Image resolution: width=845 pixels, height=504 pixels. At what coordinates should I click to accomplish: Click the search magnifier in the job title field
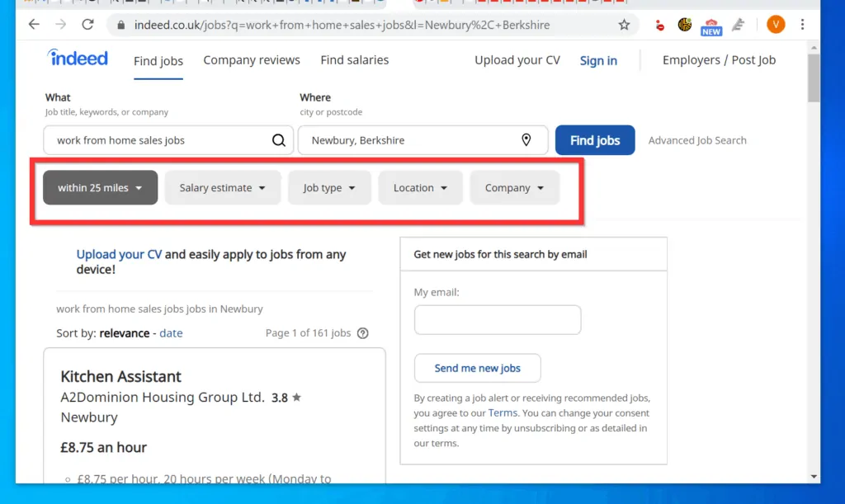coord(278,140)
